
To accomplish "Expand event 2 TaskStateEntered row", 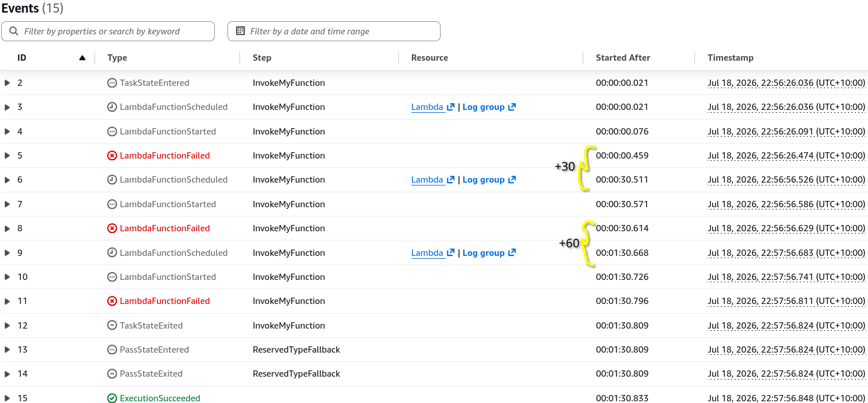I will click(x=7, y=83).
